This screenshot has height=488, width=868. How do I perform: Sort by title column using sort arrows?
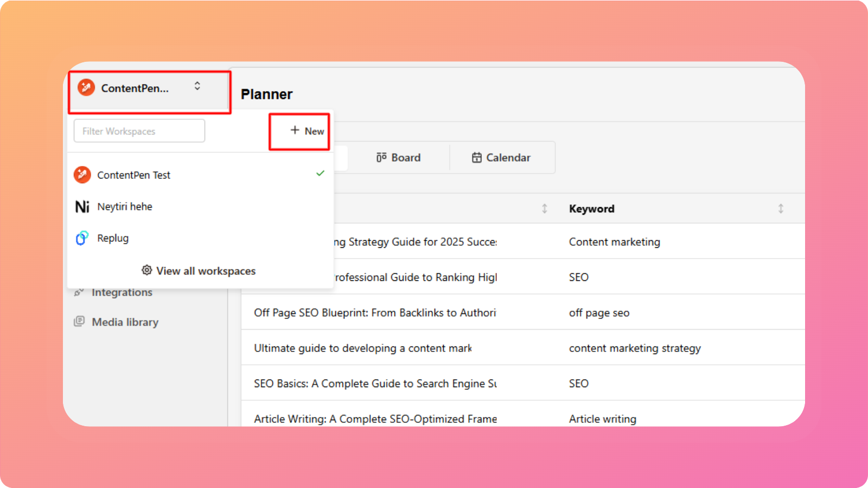click(545, 209)
